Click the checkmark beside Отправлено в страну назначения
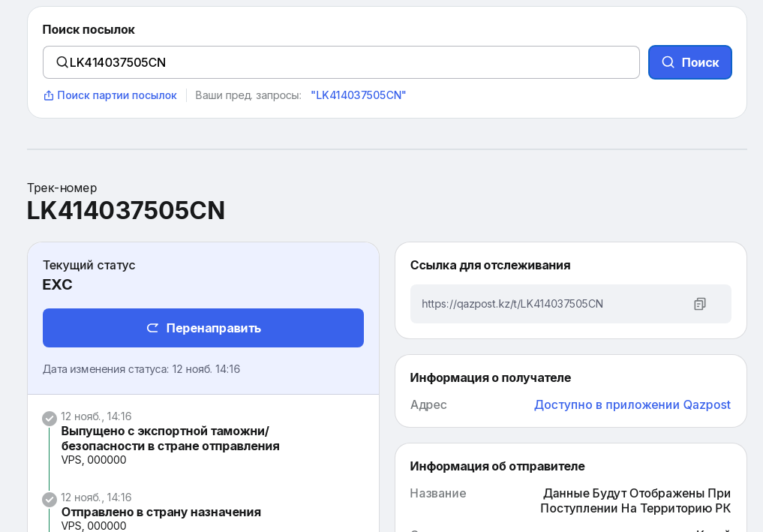This screenshot has width=763, height=532. click(50, 500)
